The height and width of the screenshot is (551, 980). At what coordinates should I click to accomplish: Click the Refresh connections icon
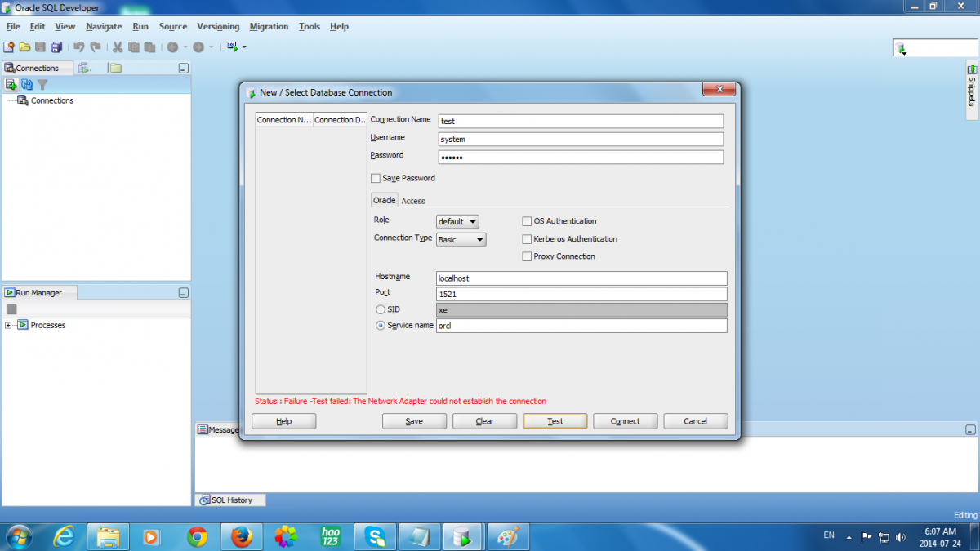click(x=27, y=84)
